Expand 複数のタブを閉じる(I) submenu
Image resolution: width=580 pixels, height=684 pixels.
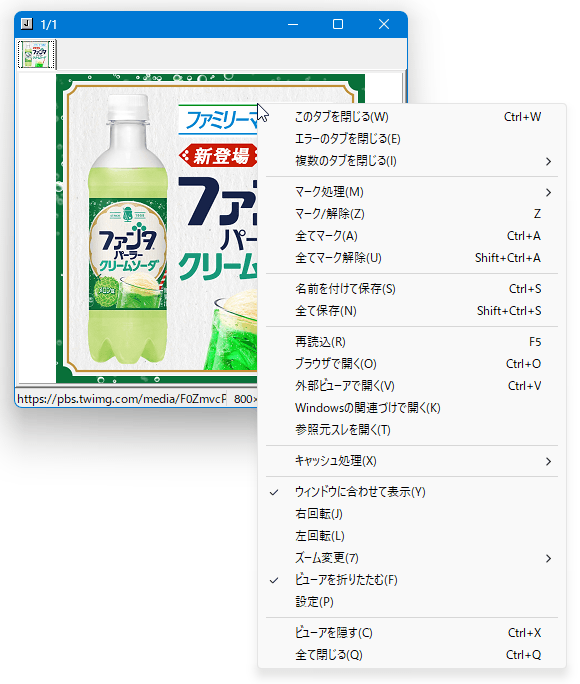(x=412, y=161)
